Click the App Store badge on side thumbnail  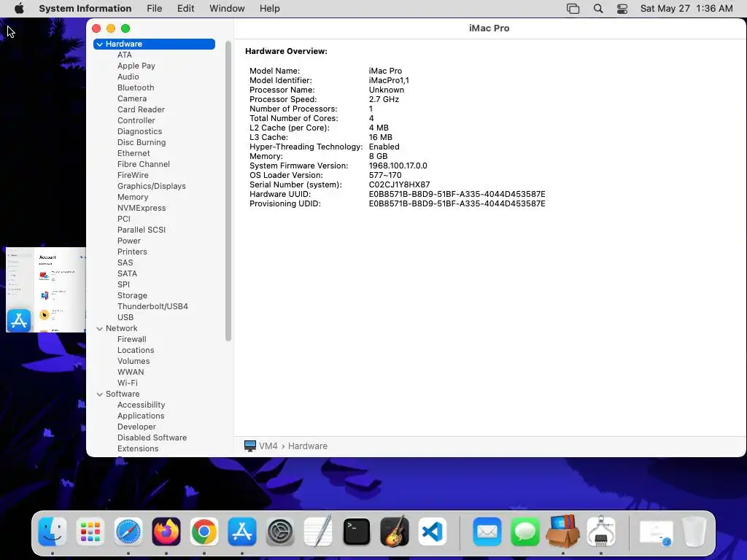19,321
